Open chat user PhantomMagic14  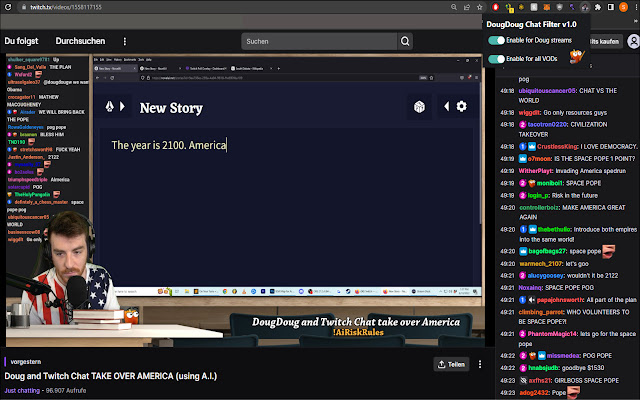click(x=553, y=334)
